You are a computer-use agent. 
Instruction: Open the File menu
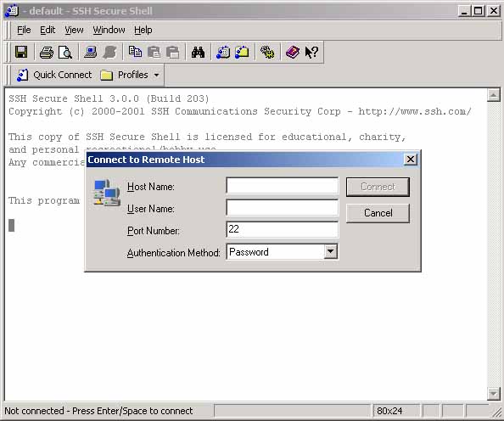[x=24, y=30]
